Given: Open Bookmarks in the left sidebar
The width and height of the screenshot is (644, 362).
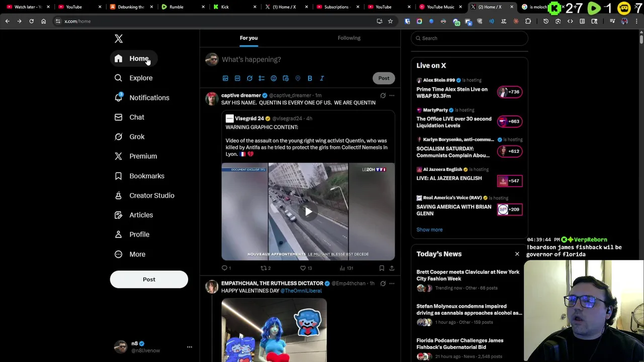Looking at the screenshot, I should [140, 176].
